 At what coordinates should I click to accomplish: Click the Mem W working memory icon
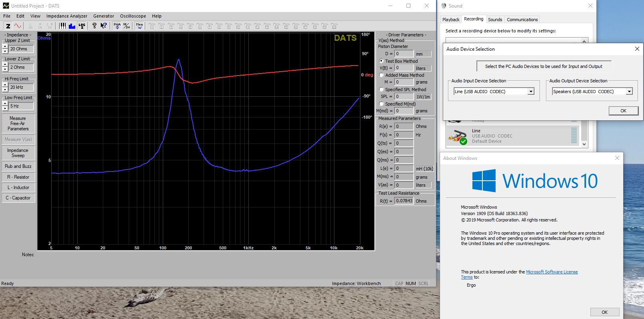pyautogui.click(x=139, y=26)
